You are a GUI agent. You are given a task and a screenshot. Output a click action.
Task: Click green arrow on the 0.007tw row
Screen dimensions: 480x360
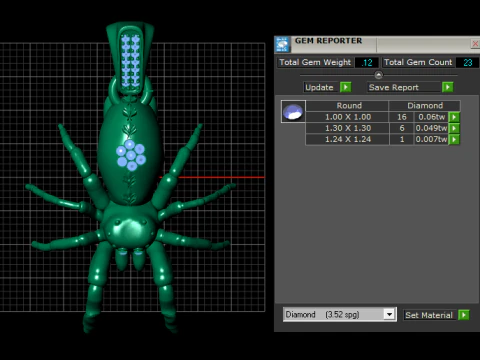click(454, 139)
